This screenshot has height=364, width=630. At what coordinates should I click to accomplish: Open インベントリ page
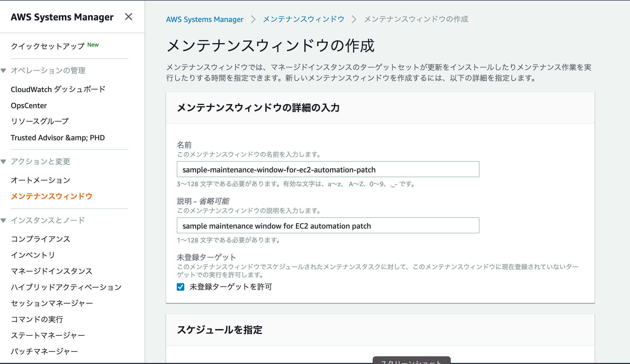[x=33, y=255]
